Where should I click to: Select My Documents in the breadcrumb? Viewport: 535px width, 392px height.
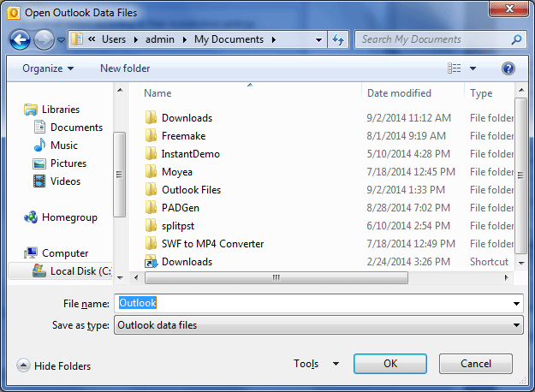[x=229, y=39]
